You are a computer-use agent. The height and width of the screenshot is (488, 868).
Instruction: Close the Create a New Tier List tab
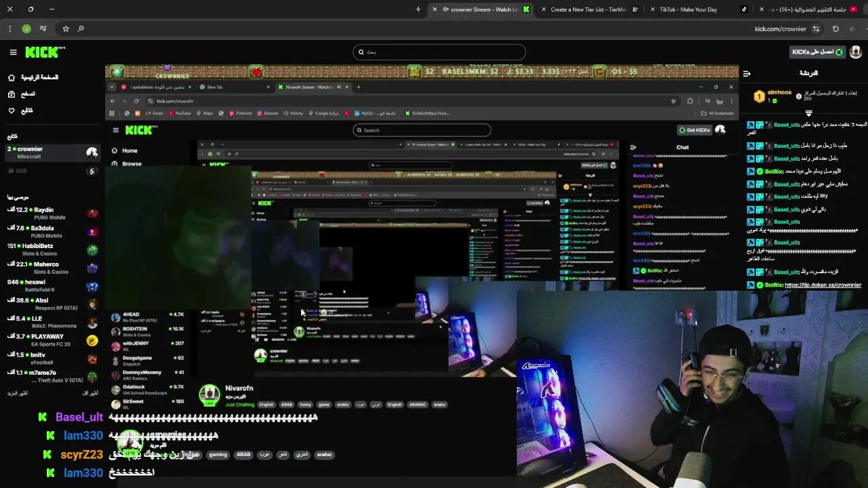tap(543, 9)
